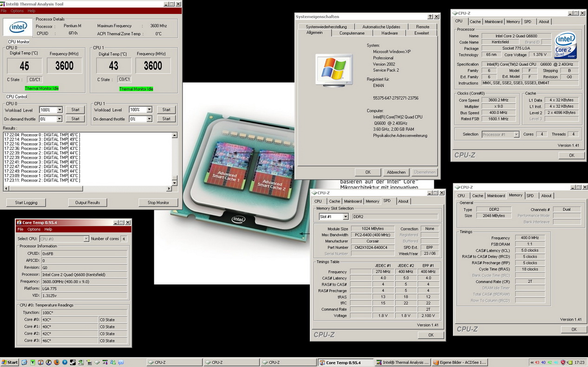Image resolution: width=588 pixels, height=367 pixels.
Task: Click the red security shield tray icon
Action: [563, 362]
